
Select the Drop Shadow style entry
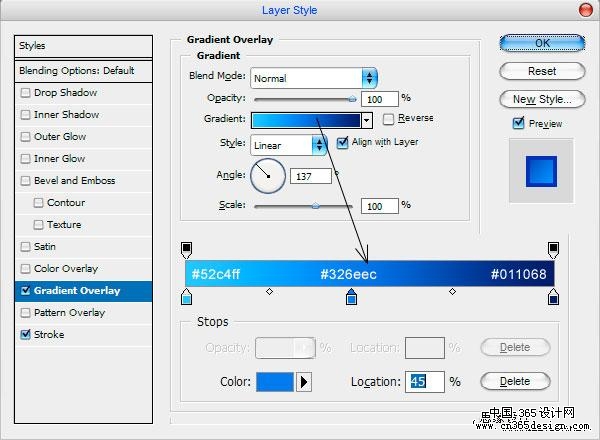pyautogui.click(x=83, y=93)
